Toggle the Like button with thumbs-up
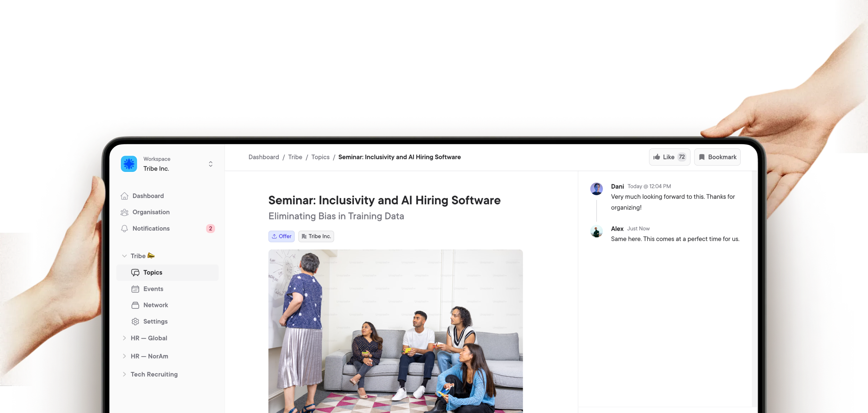Image resolution: width=868 pixels, height=413 pixels. point(669,157)
